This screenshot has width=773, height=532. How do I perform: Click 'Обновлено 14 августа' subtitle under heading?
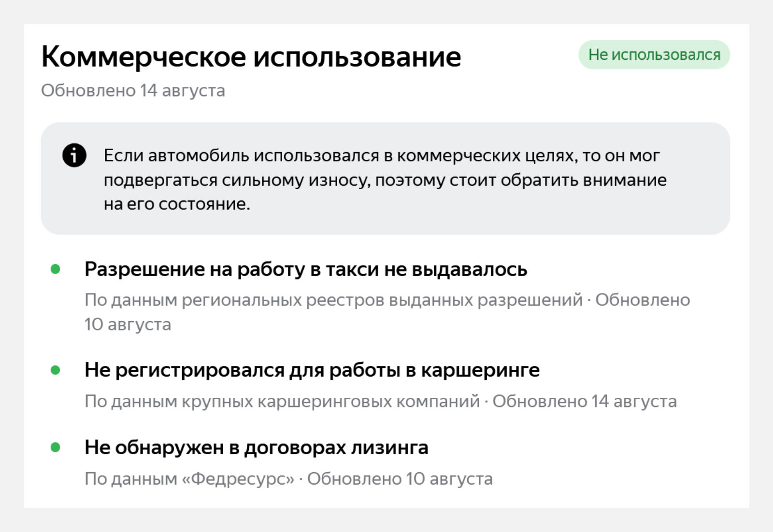coord(133,90)
